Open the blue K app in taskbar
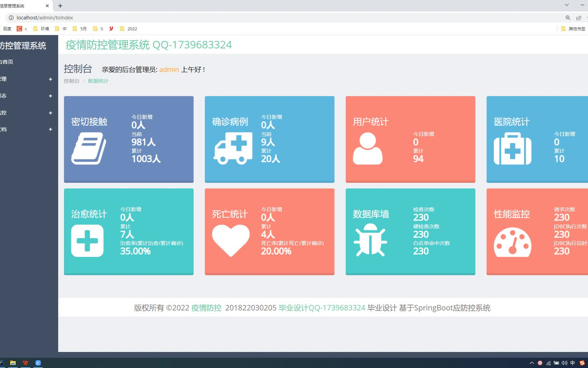Viewport: 588px width, 368px height. pyautogui.click(x=38, y=363)
